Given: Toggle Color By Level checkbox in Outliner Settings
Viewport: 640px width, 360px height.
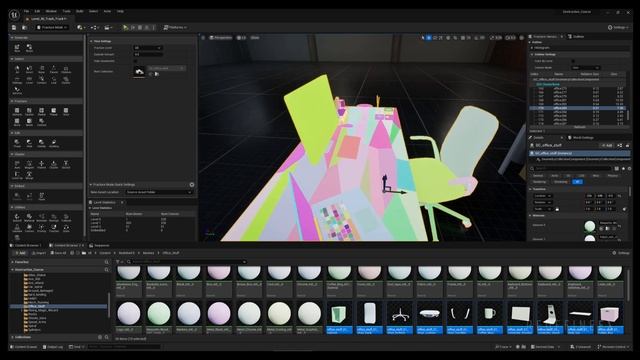Looking at the screenshot, I should coord(573,61).
